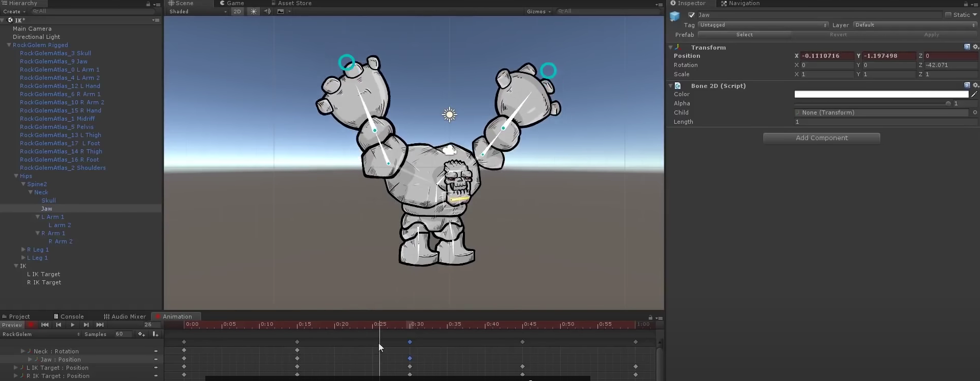
Task: Enable the Static checkbox
Action: 948,15
